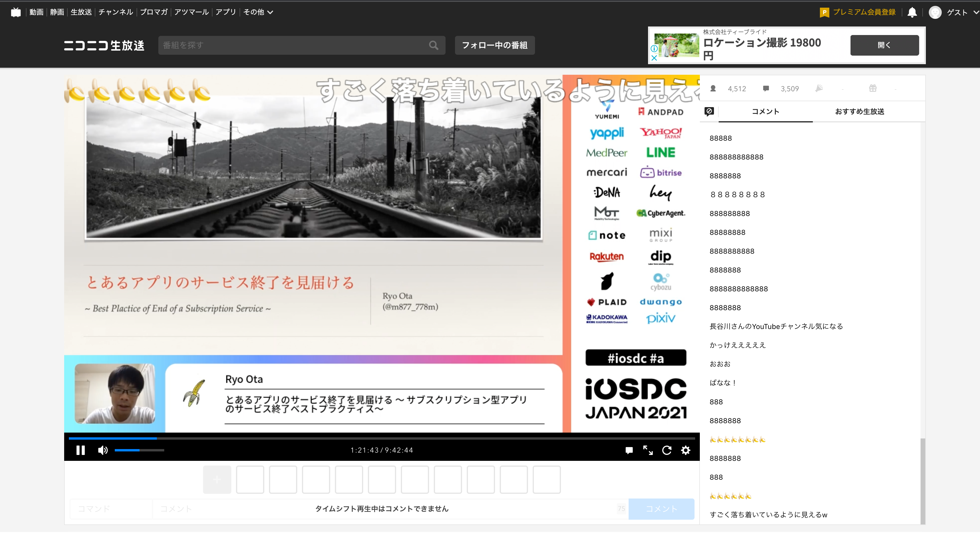Pause the video playback

click(80, 450)
